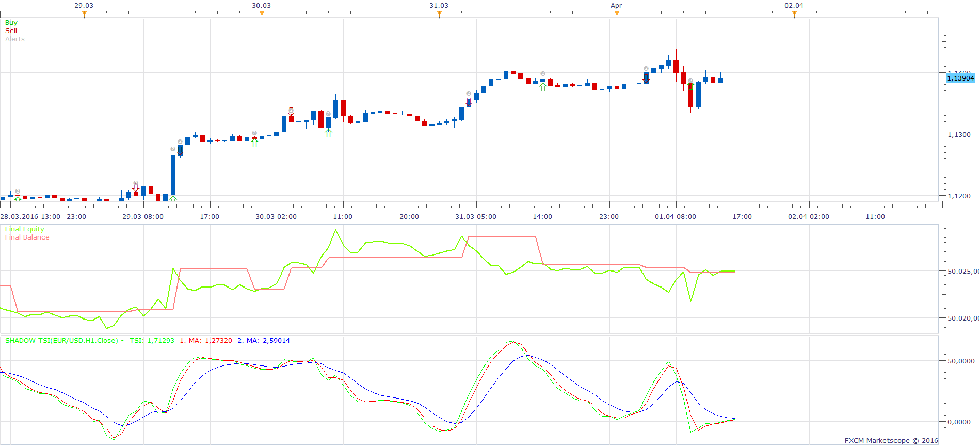Select the Alerts legend label
Screen dimensions: 980x446
15,39
